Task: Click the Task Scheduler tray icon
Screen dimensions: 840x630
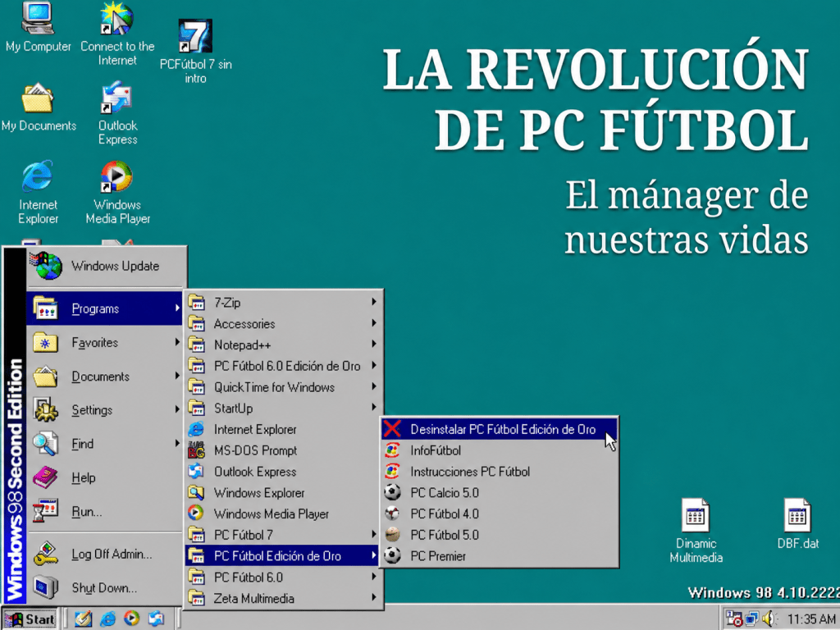Action: click(734, 619)
